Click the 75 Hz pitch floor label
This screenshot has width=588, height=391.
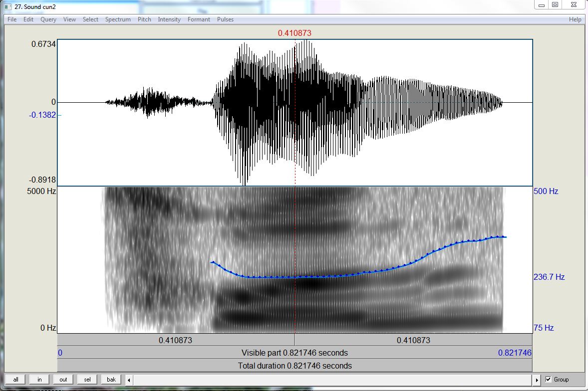[544, 328]
